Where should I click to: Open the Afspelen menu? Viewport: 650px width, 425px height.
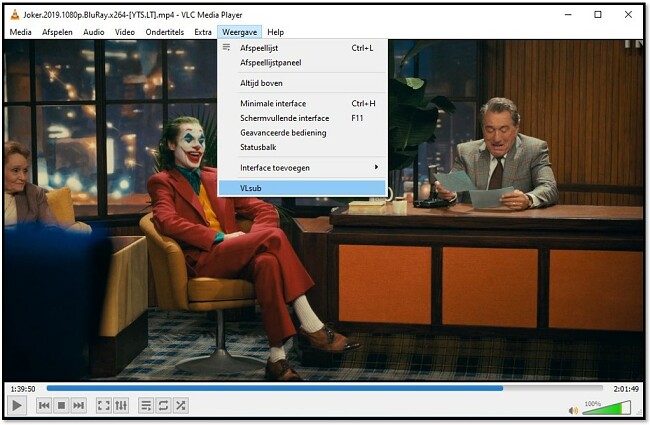[x=57, y=32]
